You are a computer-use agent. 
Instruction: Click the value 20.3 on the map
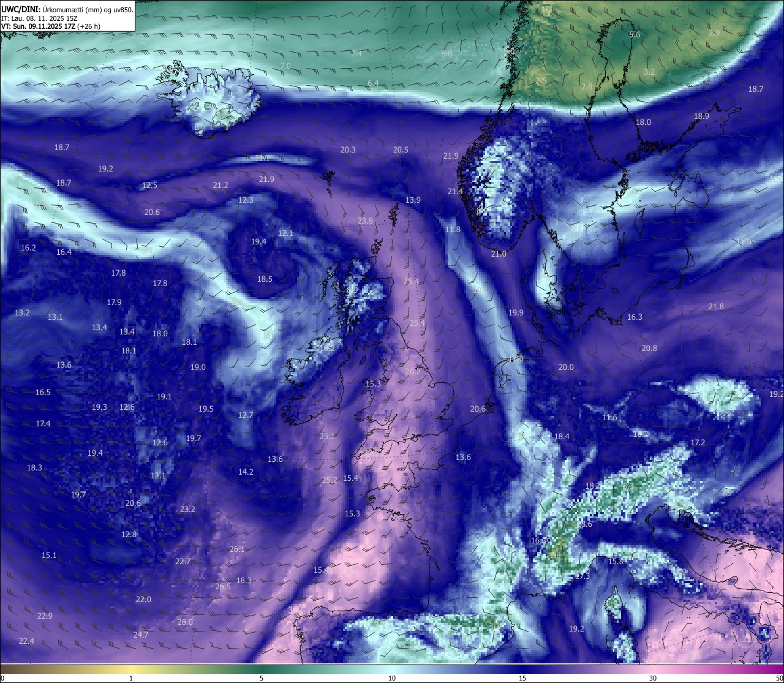pyautogui.click(x=348, y=149)
